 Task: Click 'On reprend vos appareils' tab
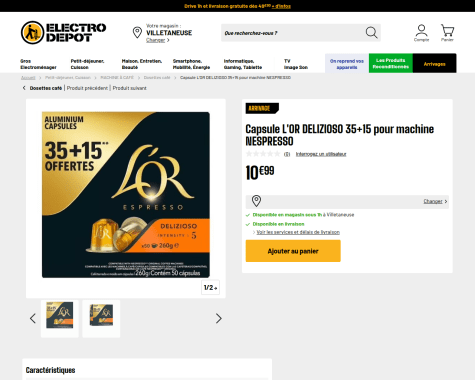tap(347, 64)
